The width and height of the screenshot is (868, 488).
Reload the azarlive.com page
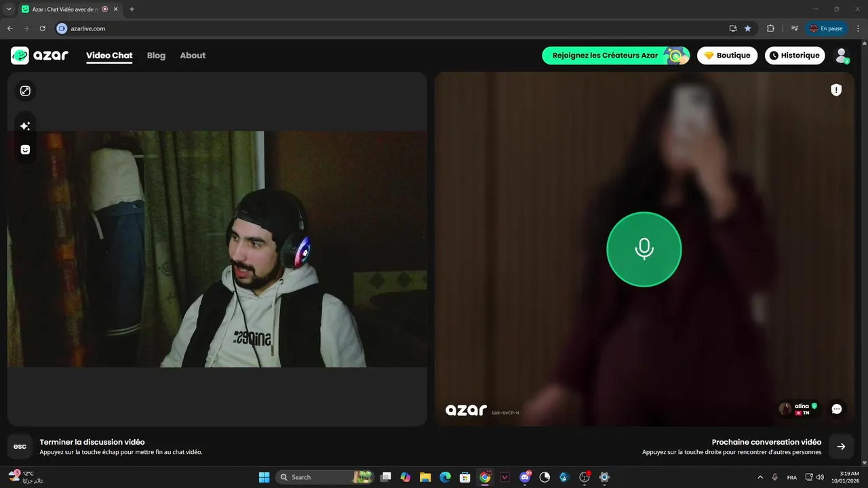tap(42, 28)
